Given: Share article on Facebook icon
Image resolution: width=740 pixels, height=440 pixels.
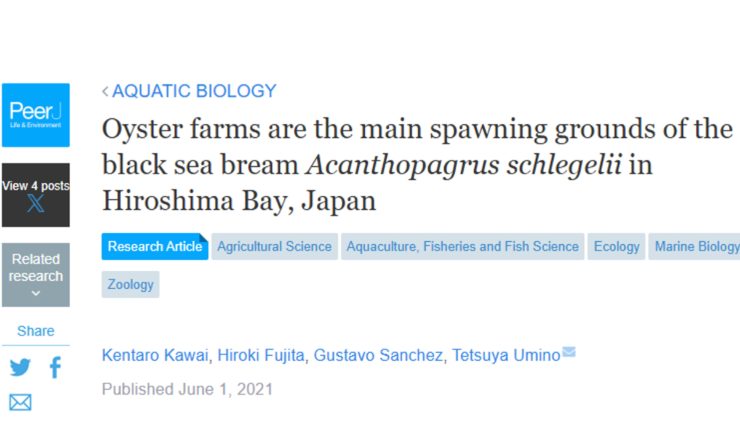Looking at the screenshot, I should point(55,367).
